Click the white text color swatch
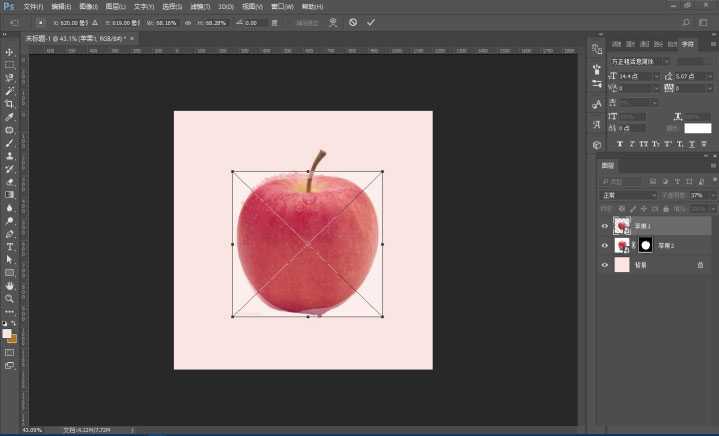Screen dimensions: 719x436 [x=697, y=128]
